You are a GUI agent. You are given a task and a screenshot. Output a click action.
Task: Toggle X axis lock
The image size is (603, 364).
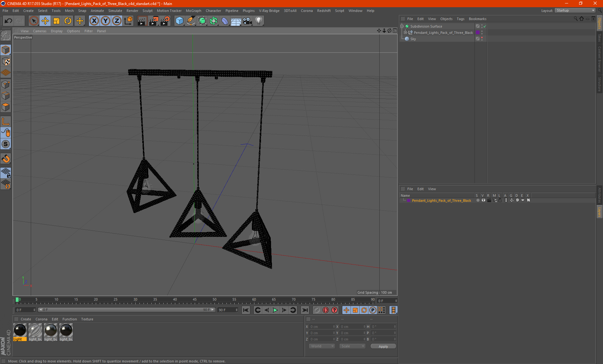pyautogui.click(x=94, y=21)
